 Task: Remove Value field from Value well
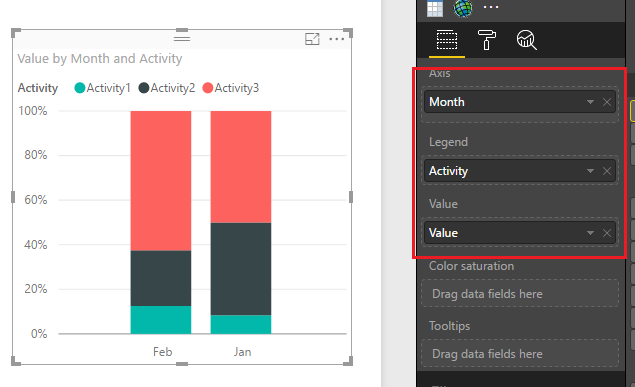(x=607, y=233)
